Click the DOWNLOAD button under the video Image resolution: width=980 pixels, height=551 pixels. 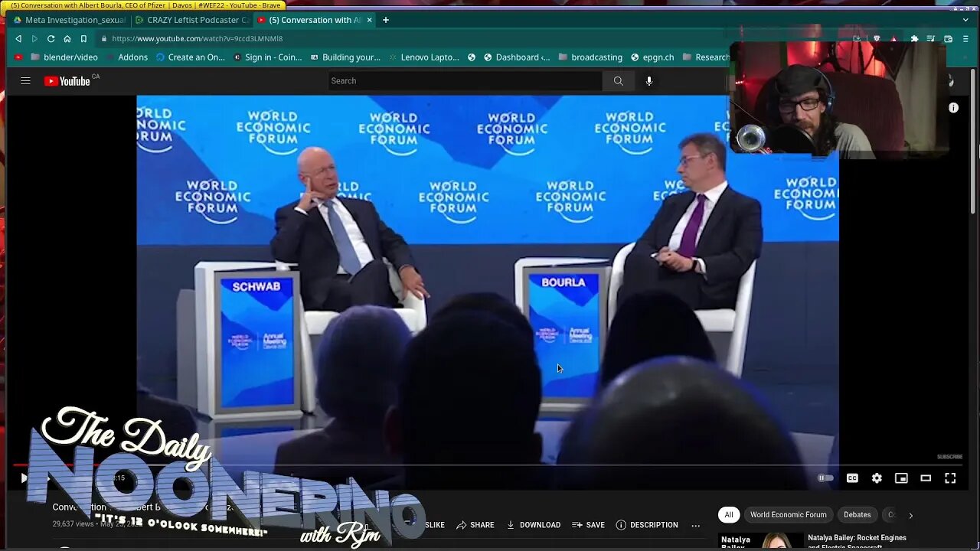pyautogui.click(x=534, y=525)
